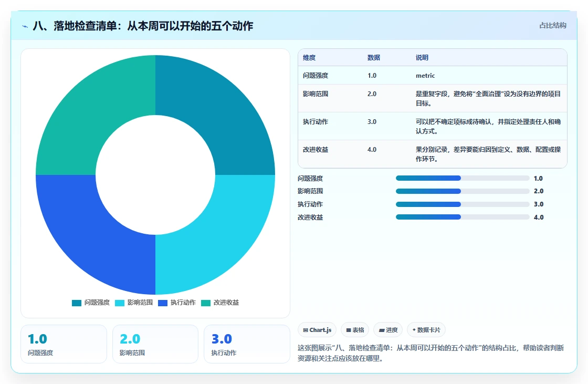Click table value 4.0 in 改进收益 row
The width and height of the screenshot is (588, 384).
click(x=372, y=149)
